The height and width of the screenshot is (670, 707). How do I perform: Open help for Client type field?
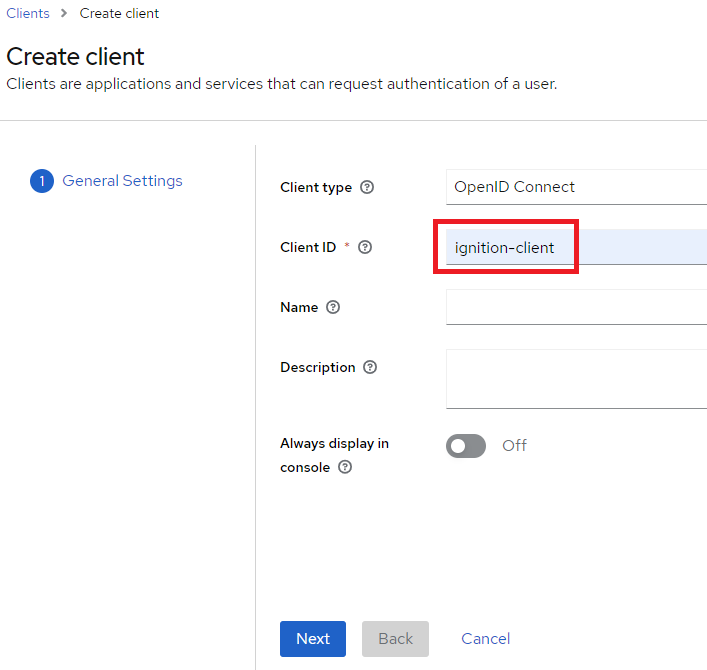coord(367,187)
